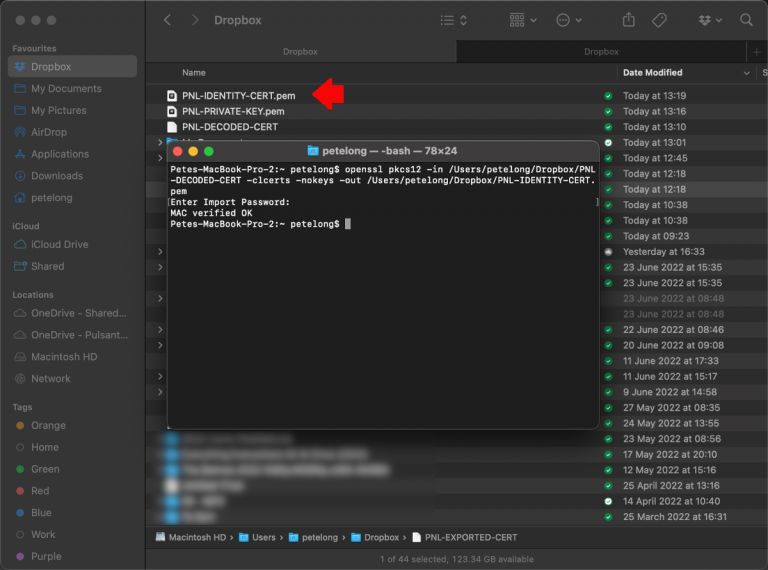Expand the folder dated Yesterday at 16:33
Screen dimensions: 768x570
click(160, 252)
